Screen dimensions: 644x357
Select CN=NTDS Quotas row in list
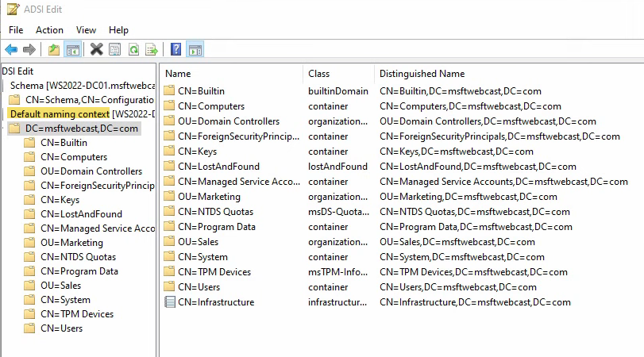click(215, 212)
